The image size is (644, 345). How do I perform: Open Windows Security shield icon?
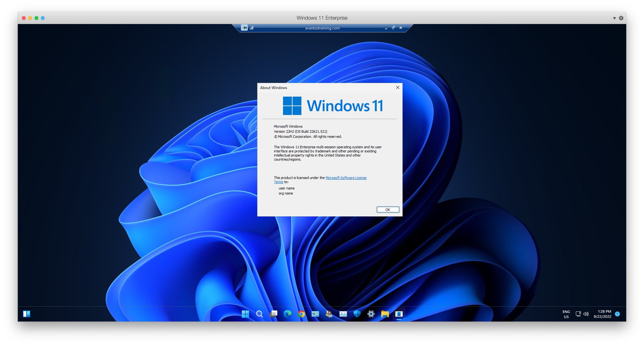(357, 314)
